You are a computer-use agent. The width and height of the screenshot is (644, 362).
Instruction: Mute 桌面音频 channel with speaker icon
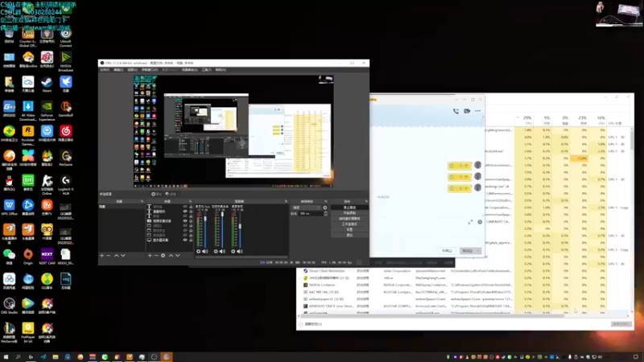(x=239, y=251)
